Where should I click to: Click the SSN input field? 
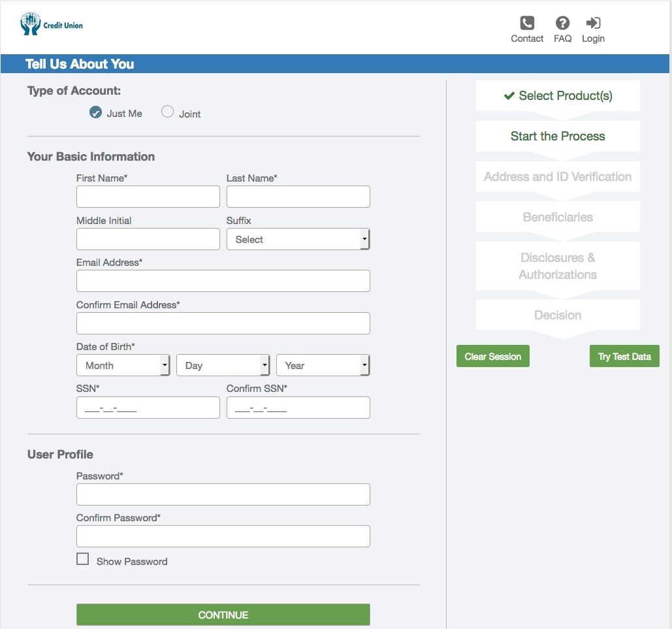148,408
